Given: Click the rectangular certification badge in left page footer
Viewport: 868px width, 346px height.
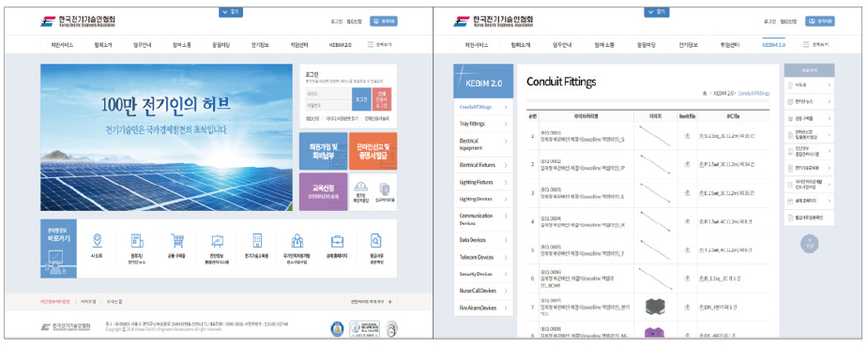Looking at the screenshot, I should click(x=364, y=329).
